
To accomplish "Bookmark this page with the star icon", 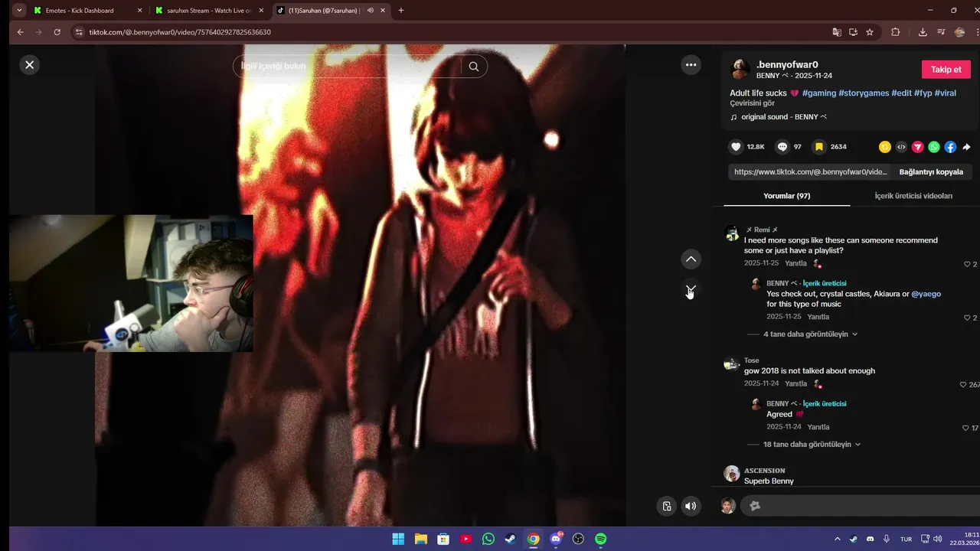I will [870, 32].
